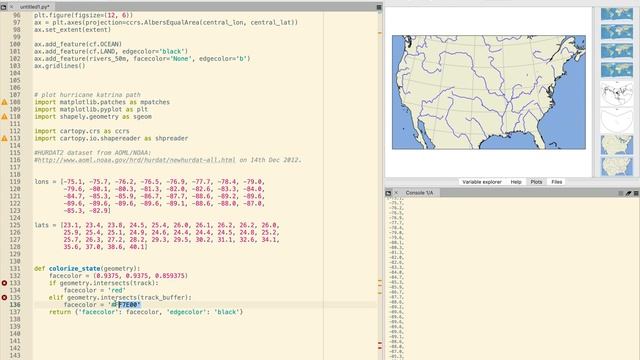Open the console browse tabs icon
The height and width of the screenshot is (360, 640).
(388, 193)
